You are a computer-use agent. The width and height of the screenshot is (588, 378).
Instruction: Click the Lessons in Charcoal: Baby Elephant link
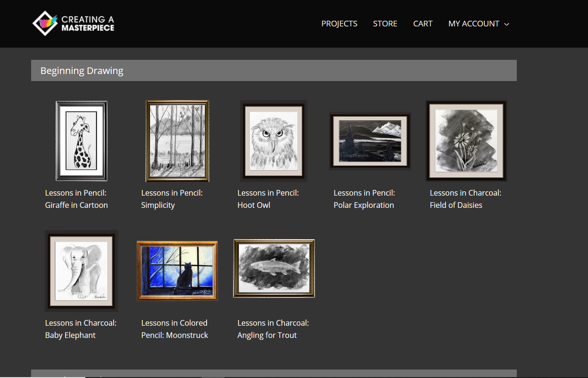point(81,329)
